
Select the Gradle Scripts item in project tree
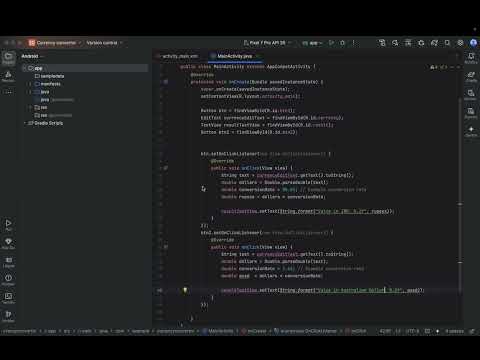[x=46, y=123]
